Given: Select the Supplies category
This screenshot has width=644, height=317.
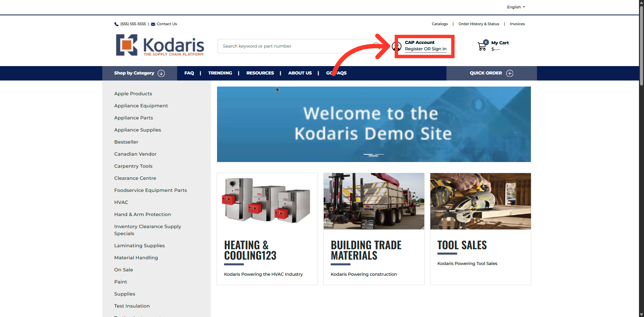Looking at the screenshot, I should coord(124,294).
